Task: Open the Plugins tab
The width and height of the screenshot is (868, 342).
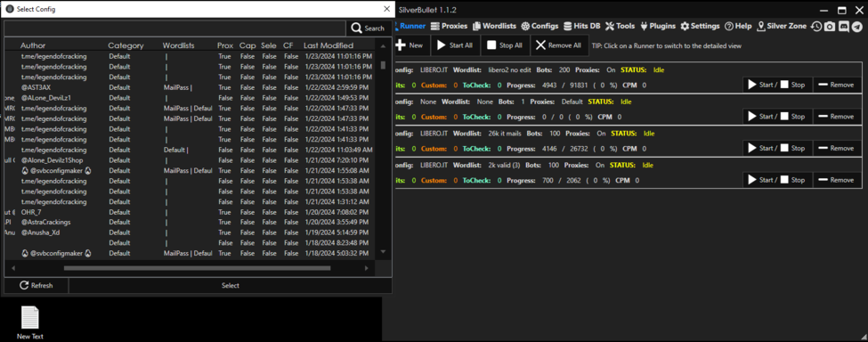Action: 658,26
